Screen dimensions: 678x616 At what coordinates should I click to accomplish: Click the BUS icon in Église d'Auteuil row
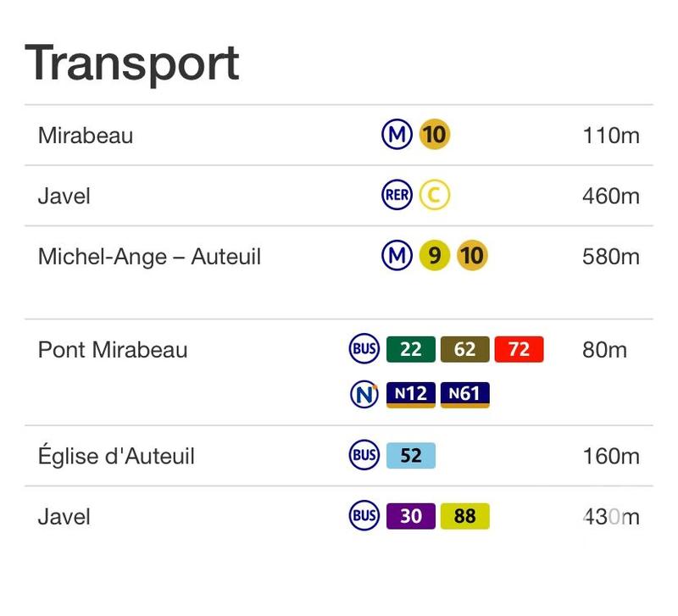[x=364, y=456]
